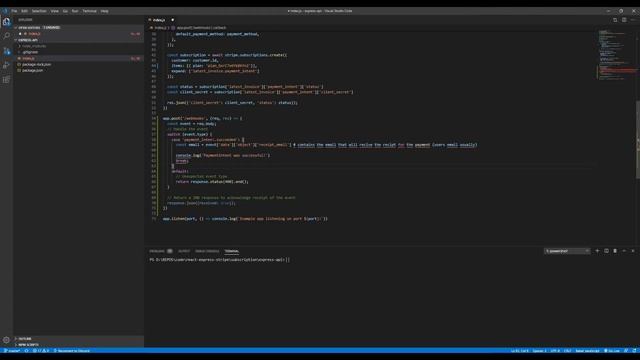This screenshot has height=360, width=640.
Task: Open the Source Control view
Action: [7, 51]
